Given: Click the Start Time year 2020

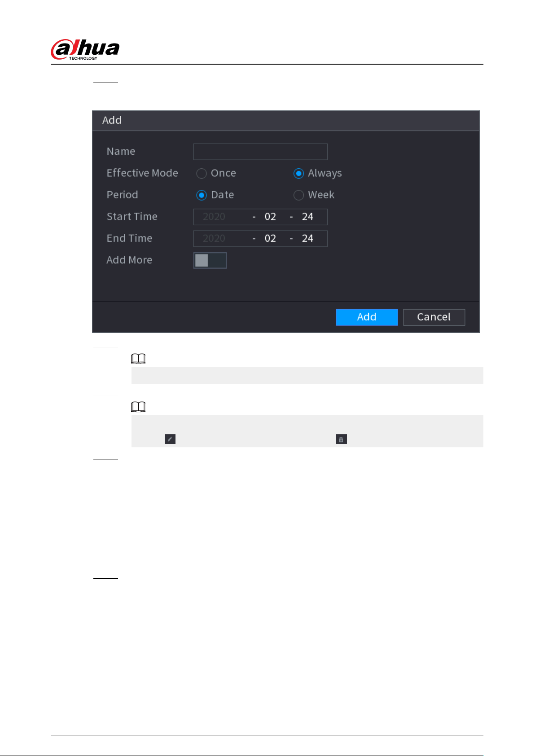Looking at the screenshot, I should point(214,217).
